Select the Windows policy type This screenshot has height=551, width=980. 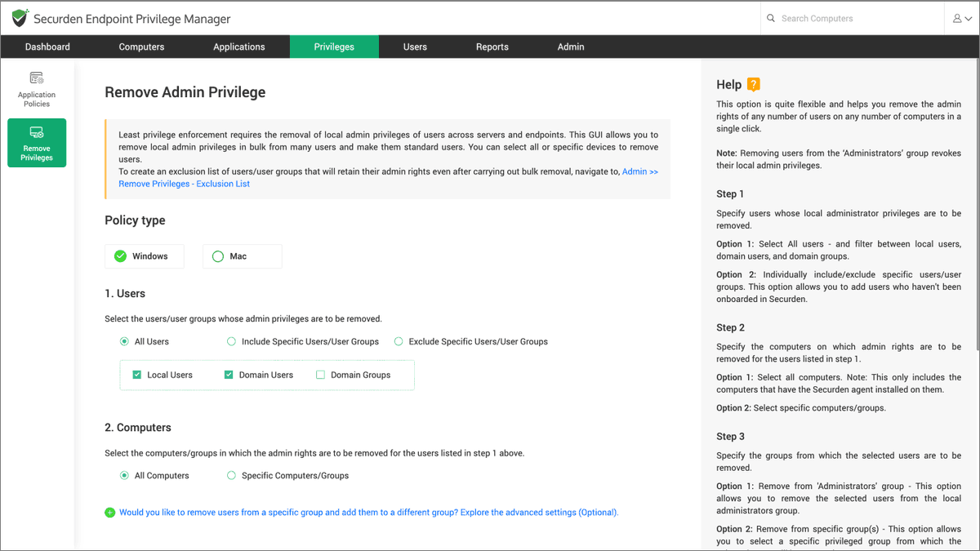[144, 256]
